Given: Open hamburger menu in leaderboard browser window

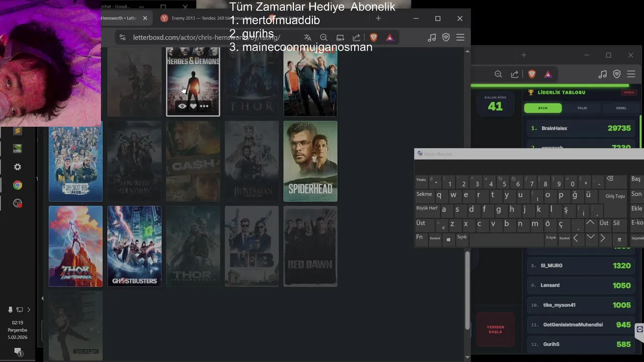Looking at the screenshot, I should click(631, 74).
